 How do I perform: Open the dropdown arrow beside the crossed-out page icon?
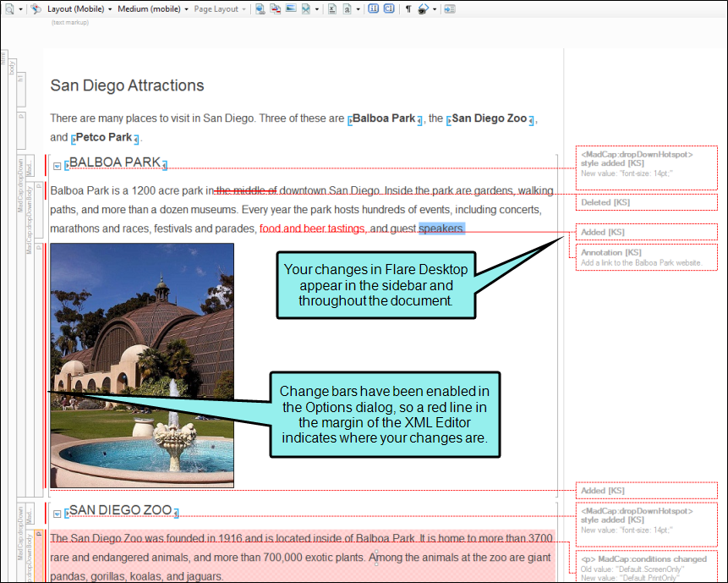coord(317,9)
